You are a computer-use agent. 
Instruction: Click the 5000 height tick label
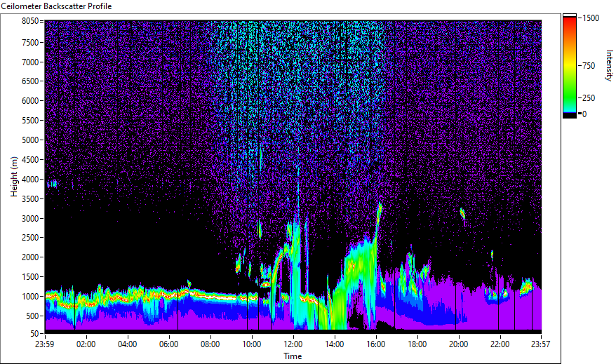pyautogui.click(x=30, y=140)
